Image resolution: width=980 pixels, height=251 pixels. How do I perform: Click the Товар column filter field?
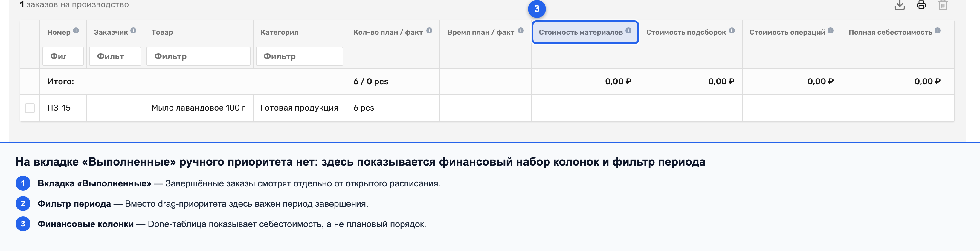point(199,56)
